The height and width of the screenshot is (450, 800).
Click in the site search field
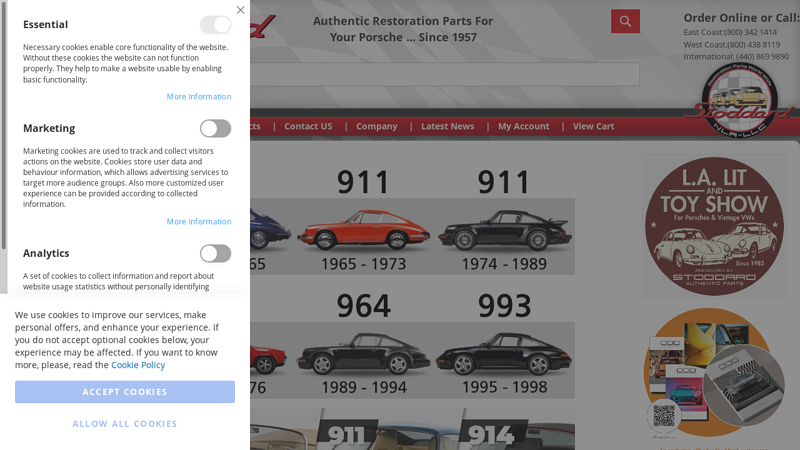click(444, 74)
